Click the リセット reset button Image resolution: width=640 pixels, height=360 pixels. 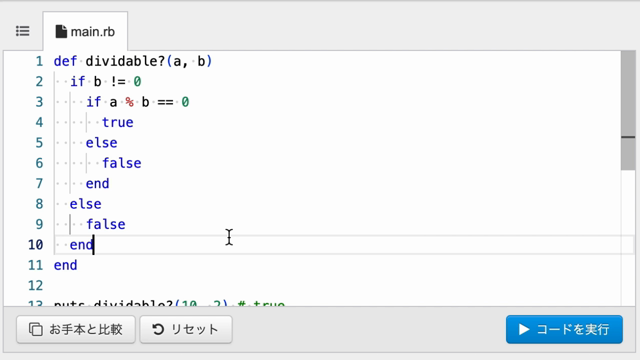186,329
